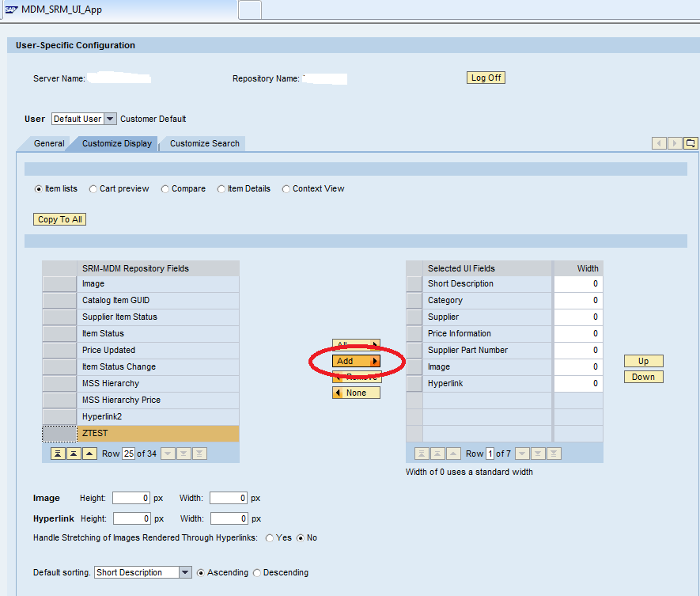Open the Default User dropdown

[110, 119]
